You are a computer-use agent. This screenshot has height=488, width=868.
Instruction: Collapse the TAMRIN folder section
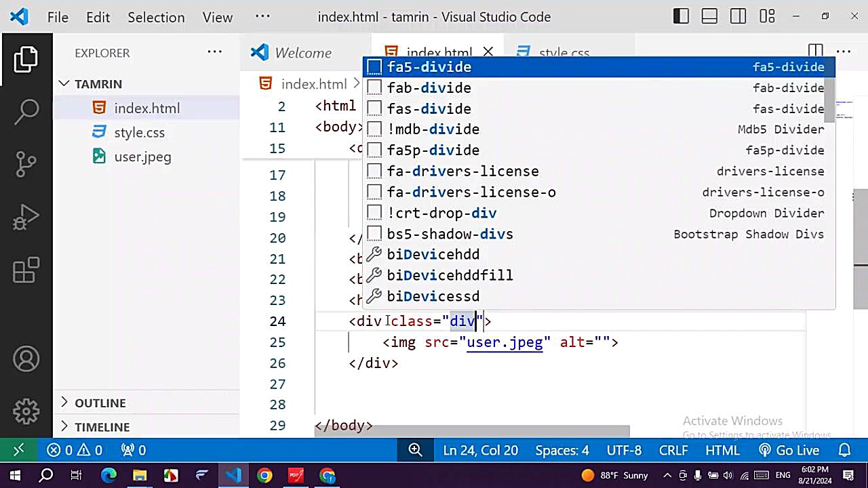pos(146,84)
